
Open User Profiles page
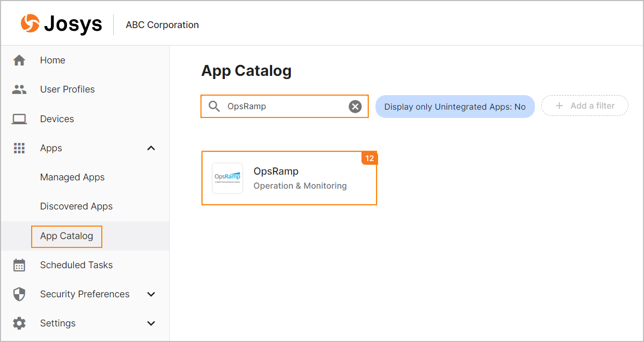coord(68,89)
